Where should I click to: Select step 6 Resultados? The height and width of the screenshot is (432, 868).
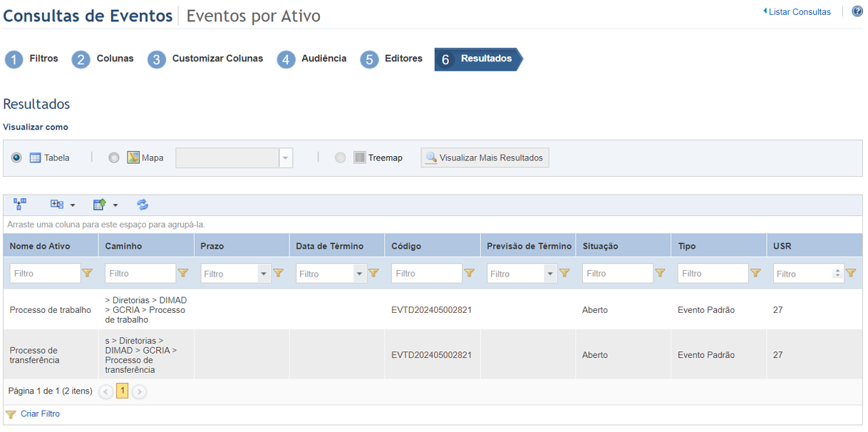coord(477,59)
